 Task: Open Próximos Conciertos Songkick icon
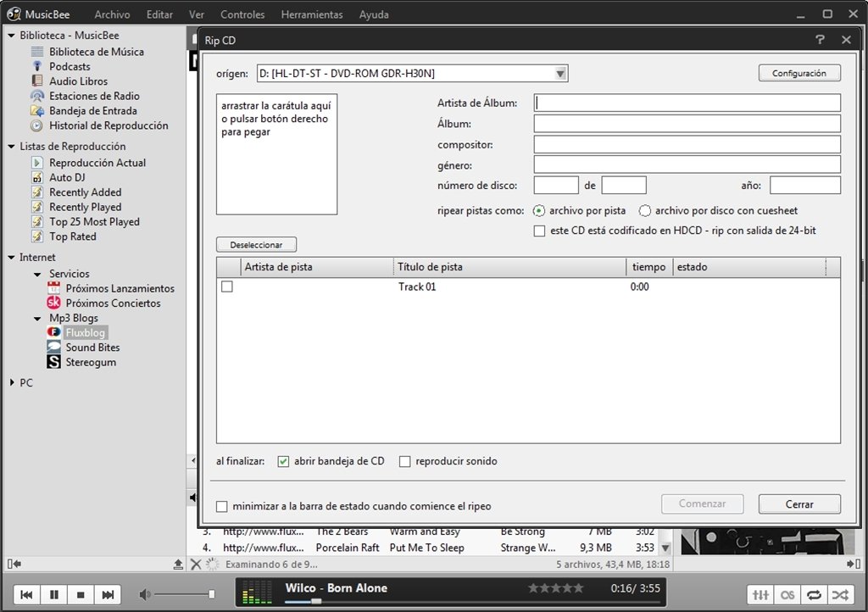(x=53, y=303)
